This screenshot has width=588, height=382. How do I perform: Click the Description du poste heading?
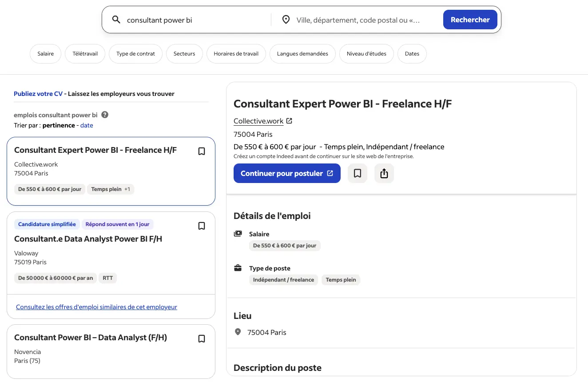[x=278, y=368]
